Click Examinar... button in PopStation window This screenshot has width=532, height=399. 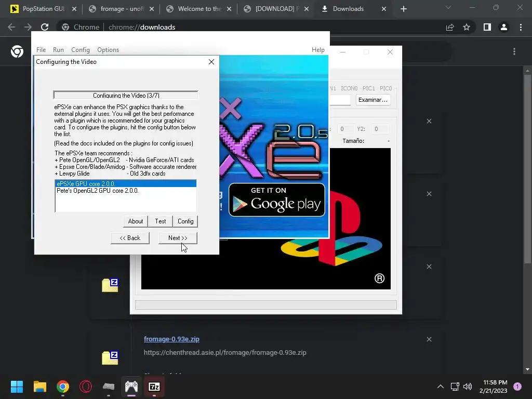[373, 100]
